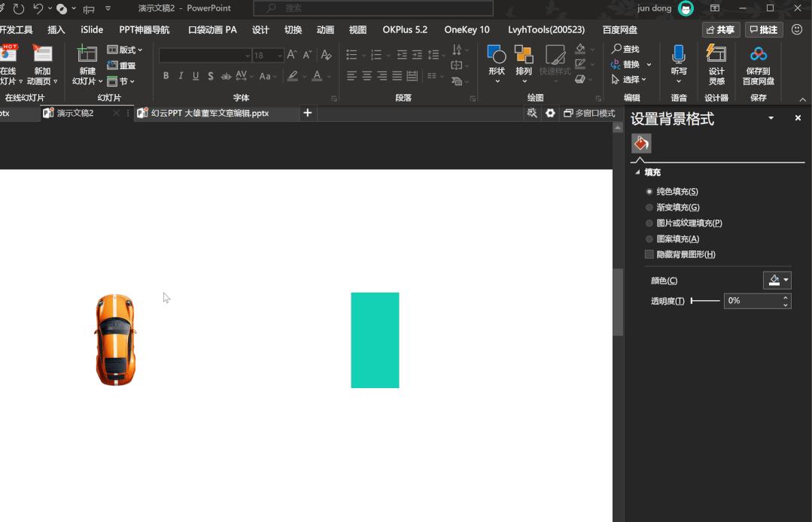
Task: Open the 设计 ribbon tab
Action: (x=260, y=30)
